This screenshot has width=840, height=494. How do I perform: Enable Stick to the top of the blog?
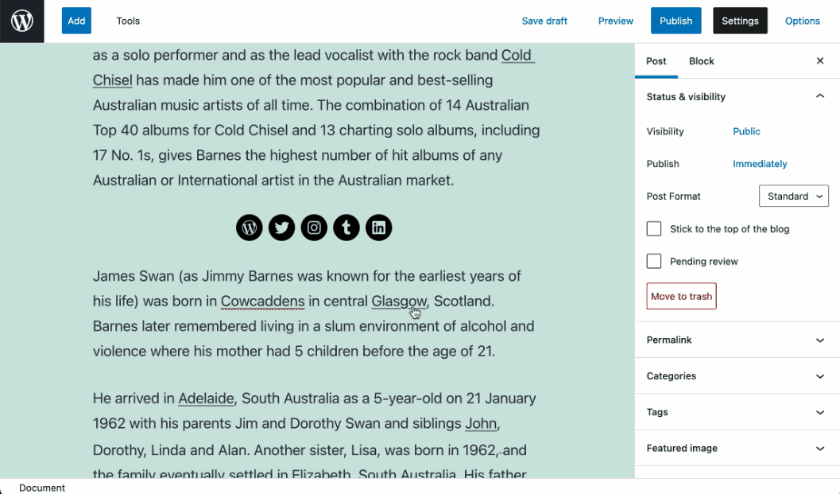pos(654,229)
